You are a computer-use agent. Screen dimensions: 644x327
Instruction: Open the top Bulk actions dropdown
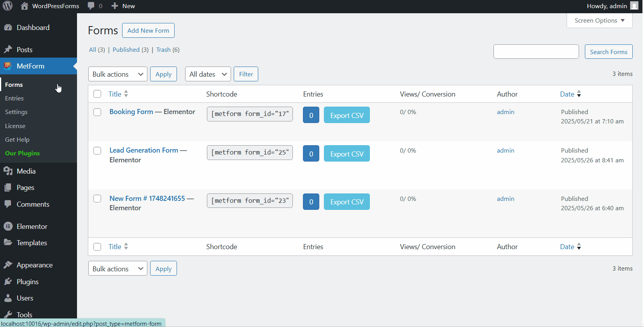pyautogui.click(x=118, y=74)
